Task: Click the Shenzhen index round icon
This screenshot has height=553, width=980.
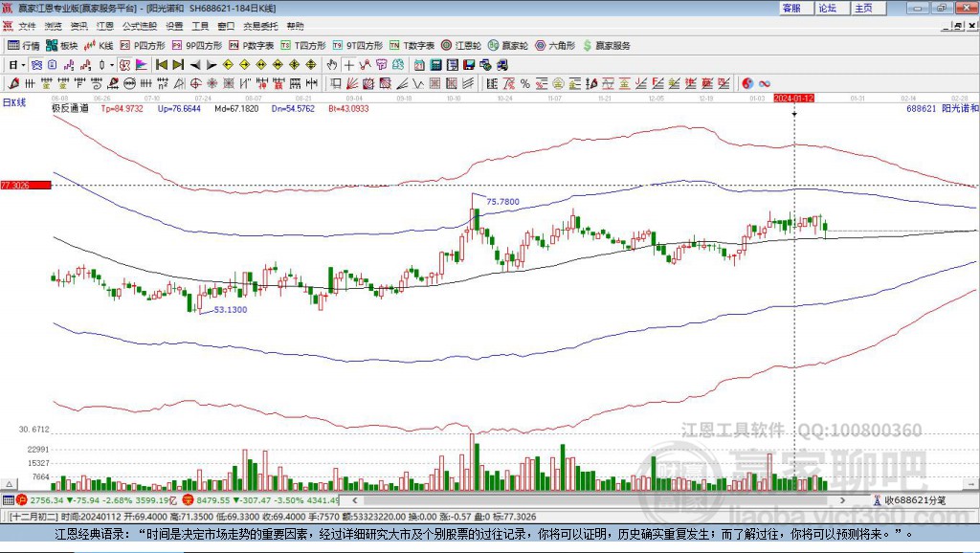Action: pos(189,500)
